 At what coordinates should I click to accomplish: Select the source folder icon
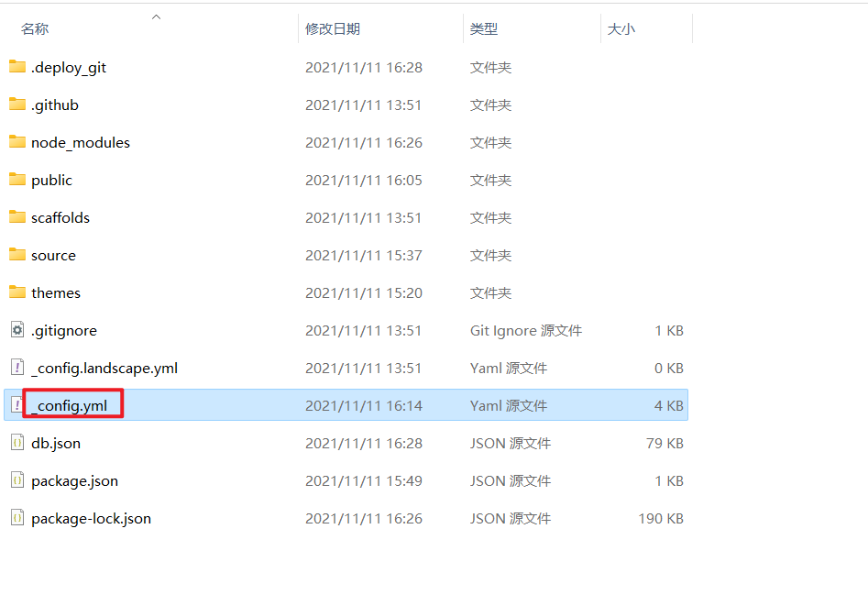click(17, 255)
